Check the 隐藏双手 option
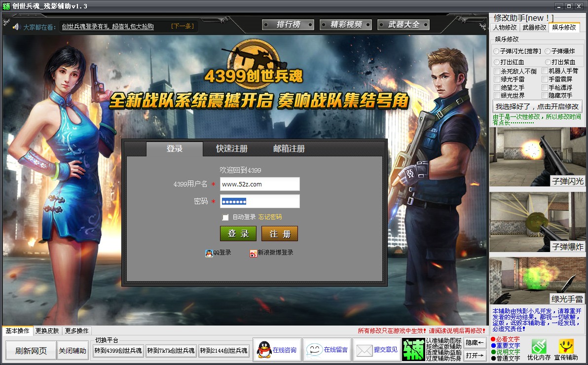This screenshot has width=588, height=365. click(545, 96)
